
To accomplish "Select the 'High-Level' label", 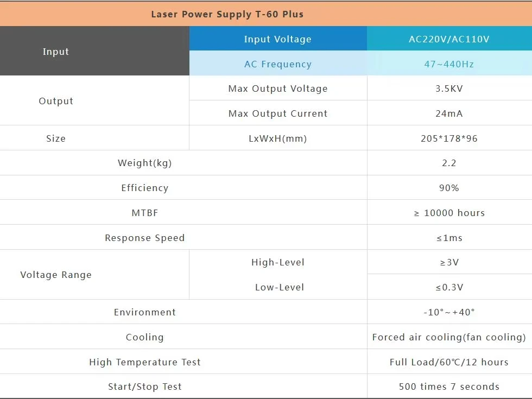I will [x=278, y=262].
